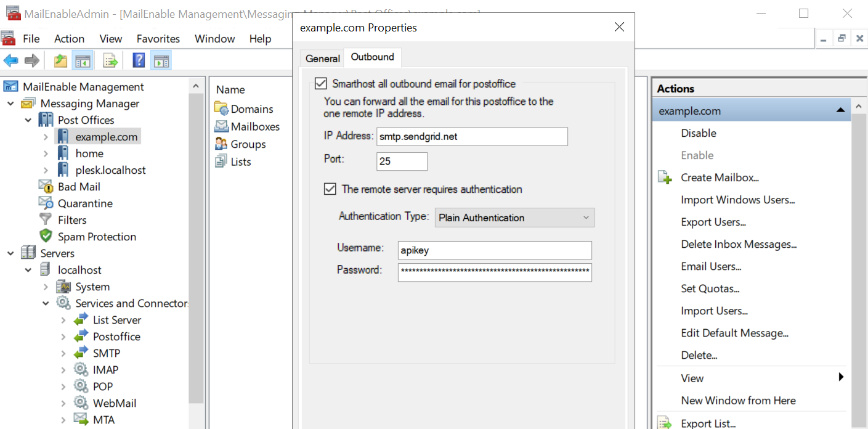Viewport: 868px width, 429px height.
Task: Click the Create Mailbox green plus icon
Action: point(665,177)
